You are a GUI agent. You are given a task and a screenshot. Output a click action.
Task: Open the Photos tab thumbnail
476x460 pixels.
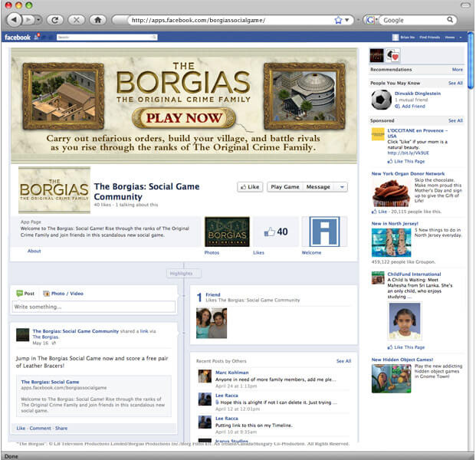click(x=227, y=232)
